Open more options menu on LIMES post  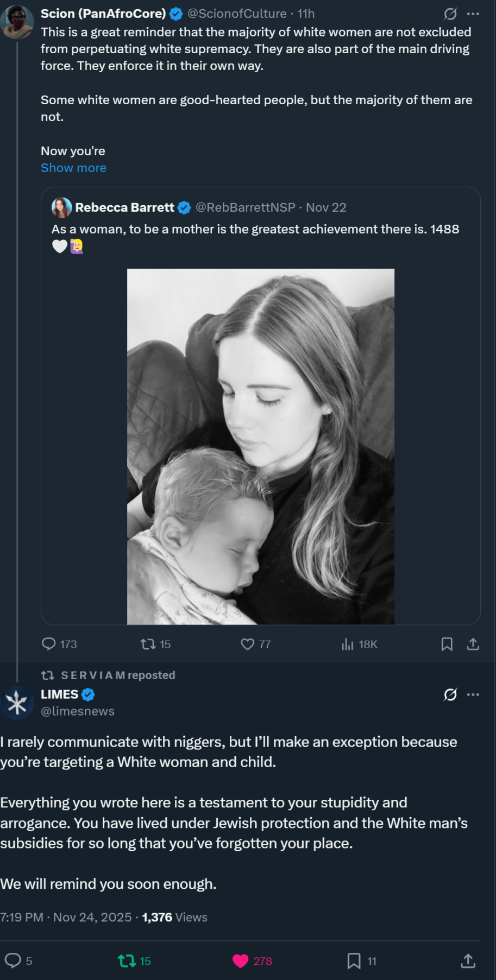pyautogui.click(x=473, y=694)
